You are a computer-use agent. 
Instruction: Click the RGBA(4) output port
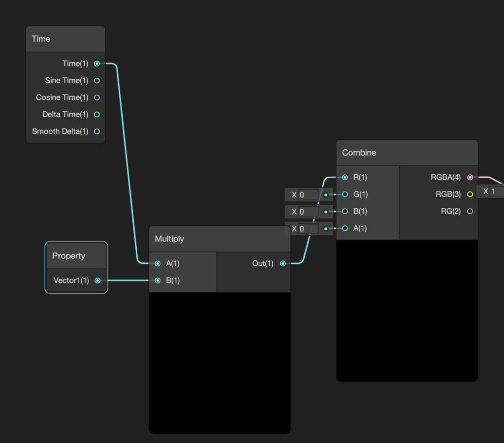point(470,178)
